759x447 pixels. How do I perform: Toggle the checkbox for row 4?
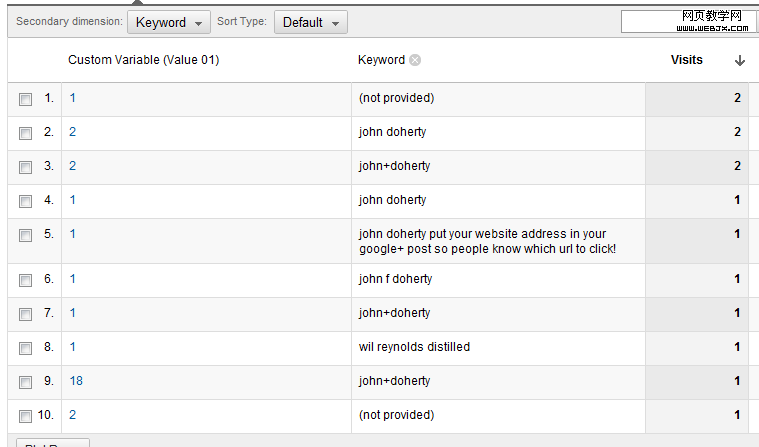point(25,201)
